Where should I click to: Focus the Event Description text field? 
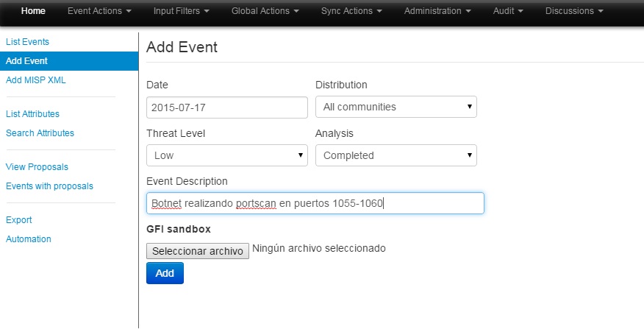[315, 203]
